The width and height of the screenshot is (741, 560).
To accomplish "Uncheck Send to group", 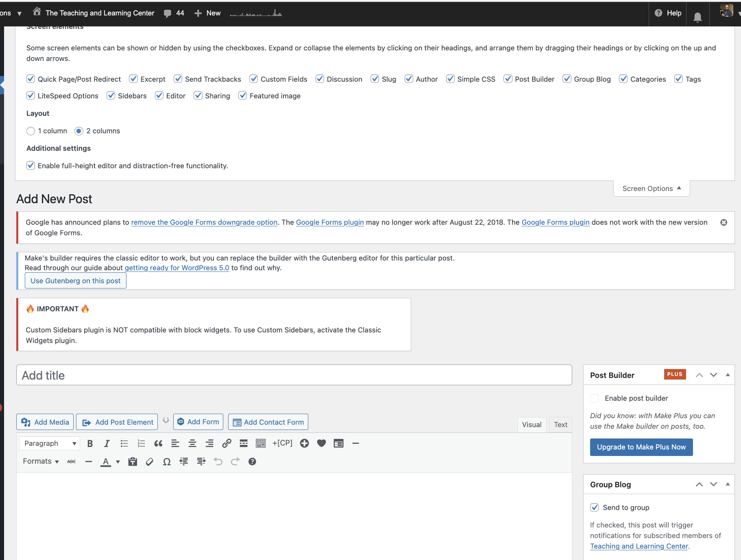I will click(594, 507).
